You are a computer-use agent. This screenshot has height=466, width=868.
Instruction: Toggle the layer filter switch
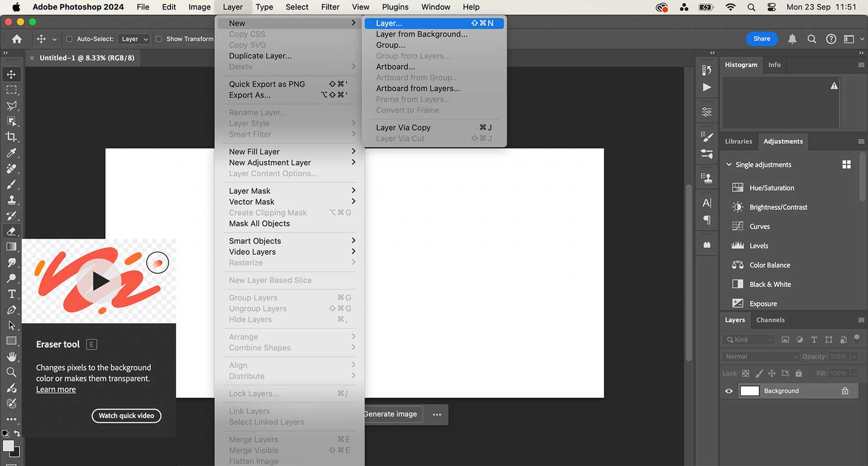(x=857, y=338)
